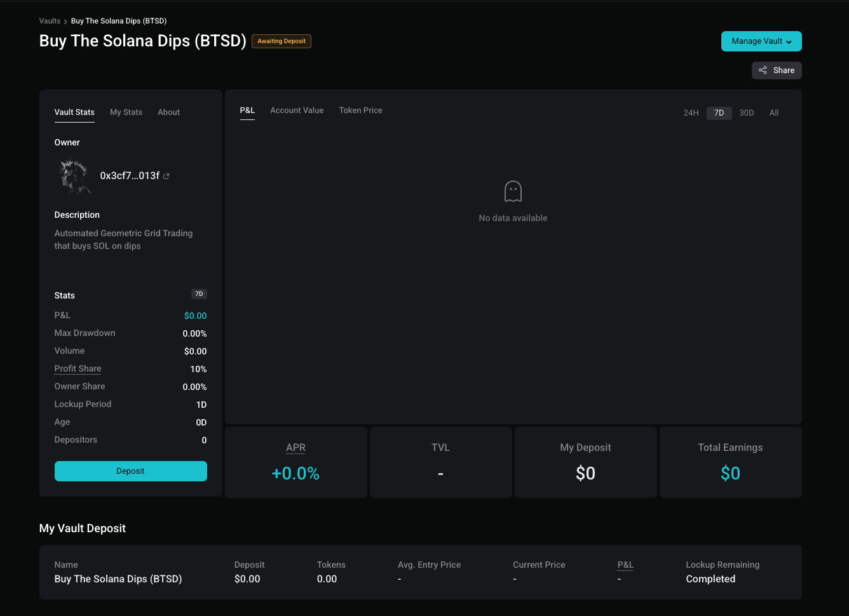Viewport: 849px width, 616px height.
Task: Click the external link icon beside owner address
Action: pyautogui.click(x=166, y=177)
